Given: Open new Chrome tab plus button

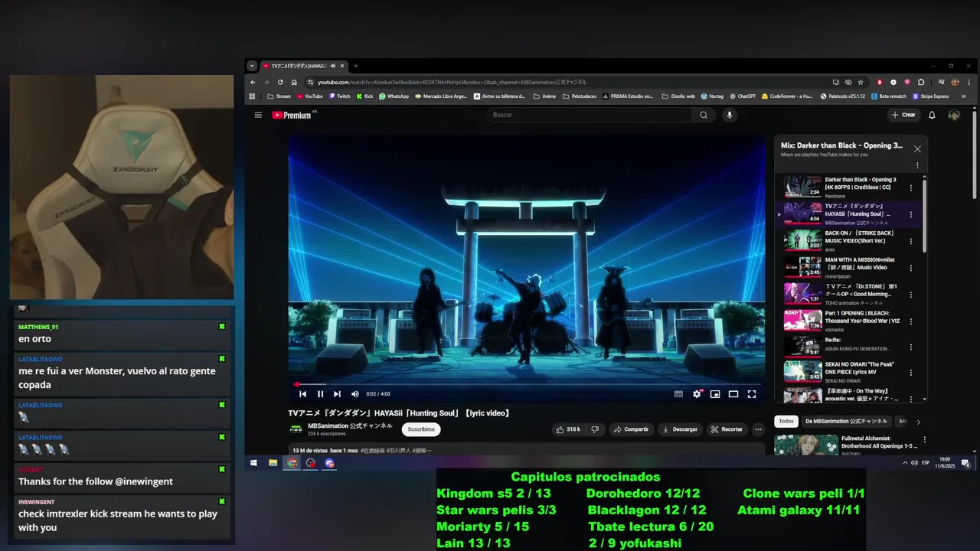Looking at the screenshot, I should (355, 66).
